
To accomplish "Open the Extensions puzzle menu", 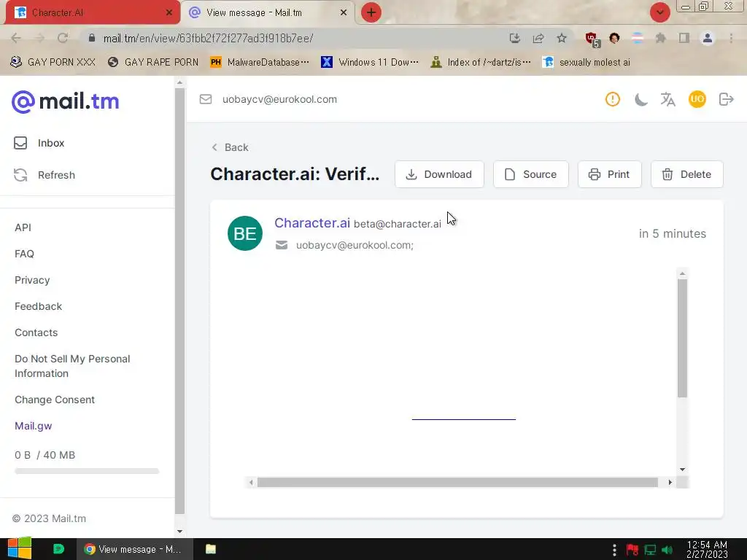I will tap(660, 38).
